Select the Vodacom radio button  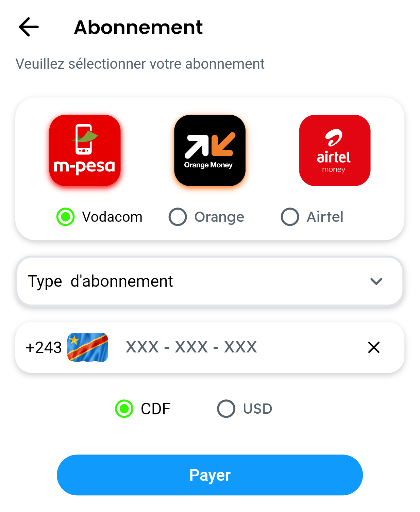coord(66,217)
